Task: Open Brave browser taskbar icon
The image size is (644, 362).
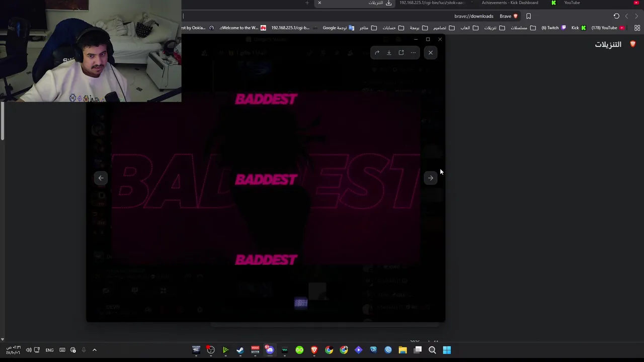Action: tap(314, 350)
